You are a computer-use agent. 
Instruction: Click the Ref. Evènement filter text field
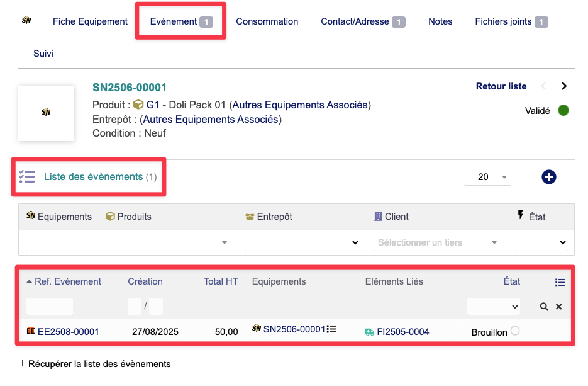click(x=50, y=307)
